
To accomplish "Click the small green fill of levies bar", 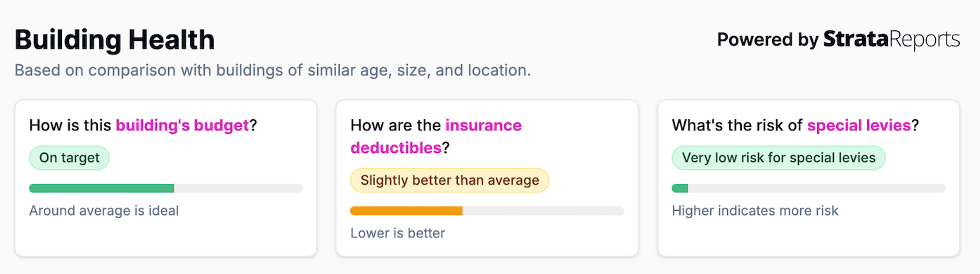I will tap(680, 188).
